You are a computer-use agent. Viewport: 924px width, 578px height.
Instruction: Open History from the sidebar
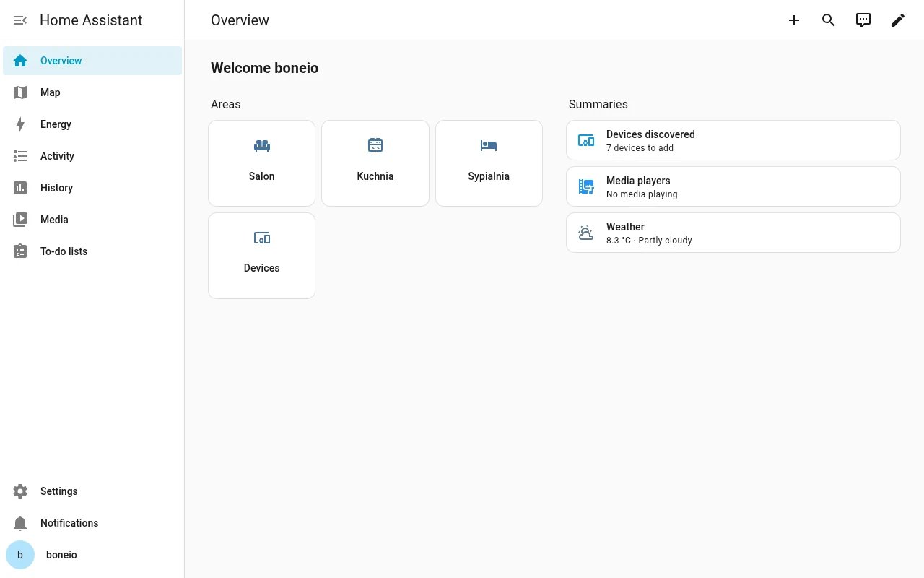[92, 188]
